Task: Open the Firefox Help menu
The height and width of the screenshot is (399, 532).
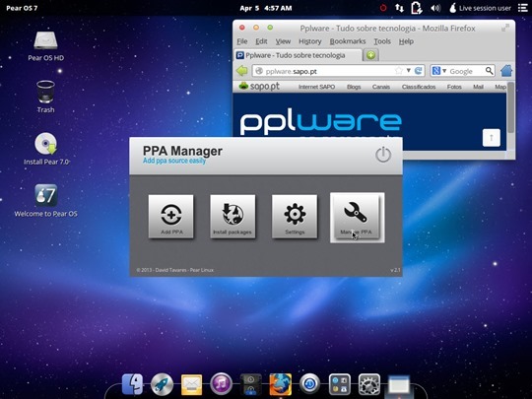Action: pos(406,41)
